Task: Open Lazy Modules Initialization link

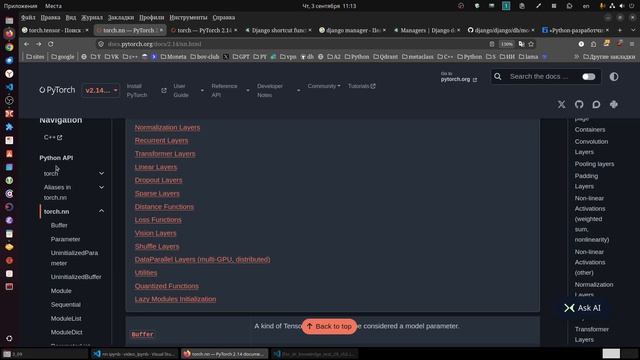Action: [176, 299]
